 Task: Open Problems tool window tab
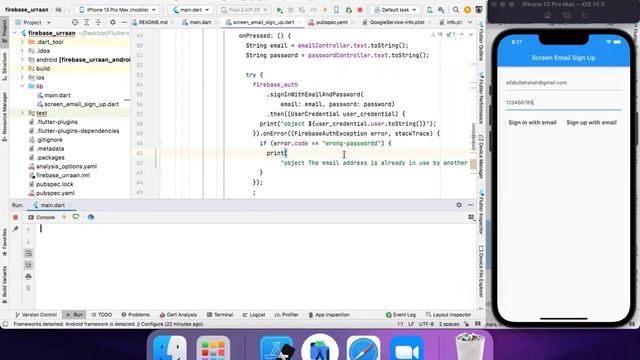136,315
